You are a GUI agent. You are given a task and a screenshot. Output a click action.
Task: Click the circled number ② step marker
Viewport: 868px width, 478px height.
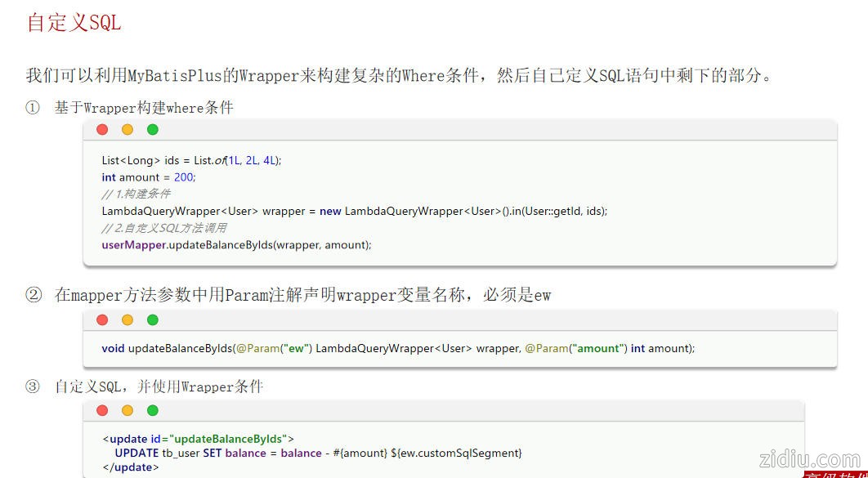coord(33,295)
